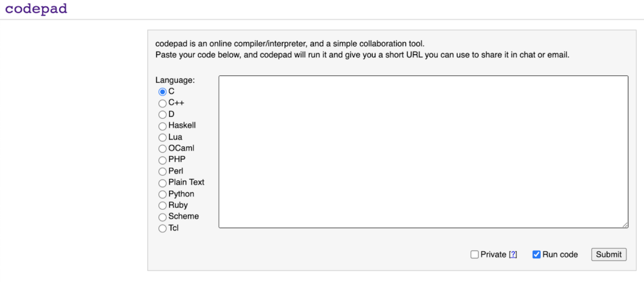Enable the Private checkbox
The image size is (644, 282).
coord(474,254)
